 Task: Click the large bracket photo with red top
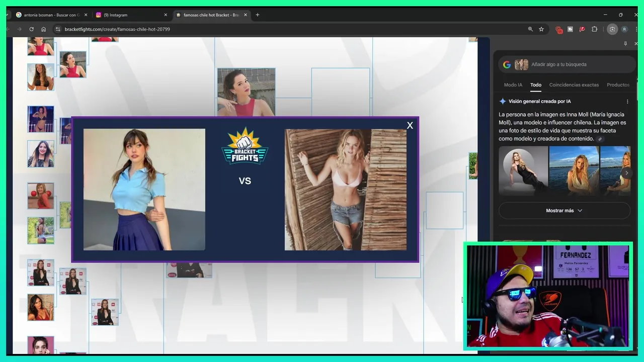point(246,92)
